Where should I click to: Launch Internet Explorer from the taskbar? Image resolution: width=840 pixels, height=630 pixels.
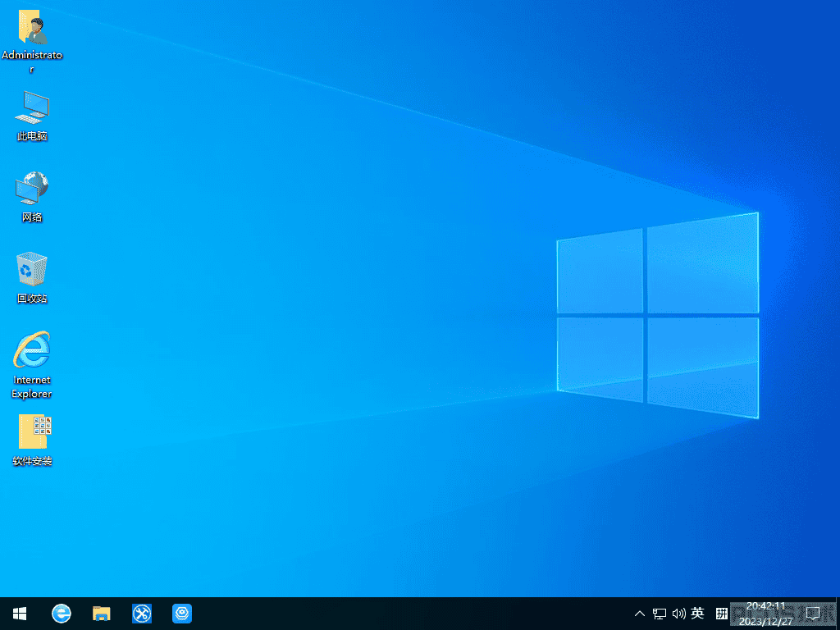point(61,614)
